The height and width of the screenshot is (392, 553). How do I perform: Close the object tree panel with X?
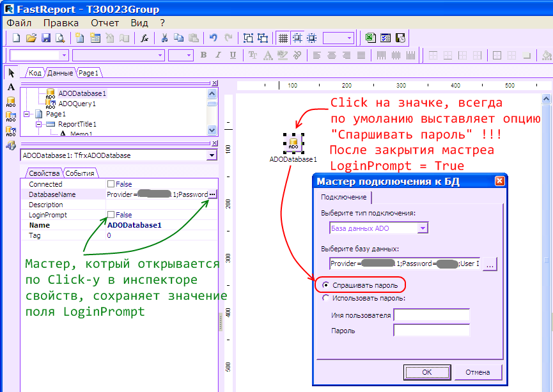[x=215, y=83]
